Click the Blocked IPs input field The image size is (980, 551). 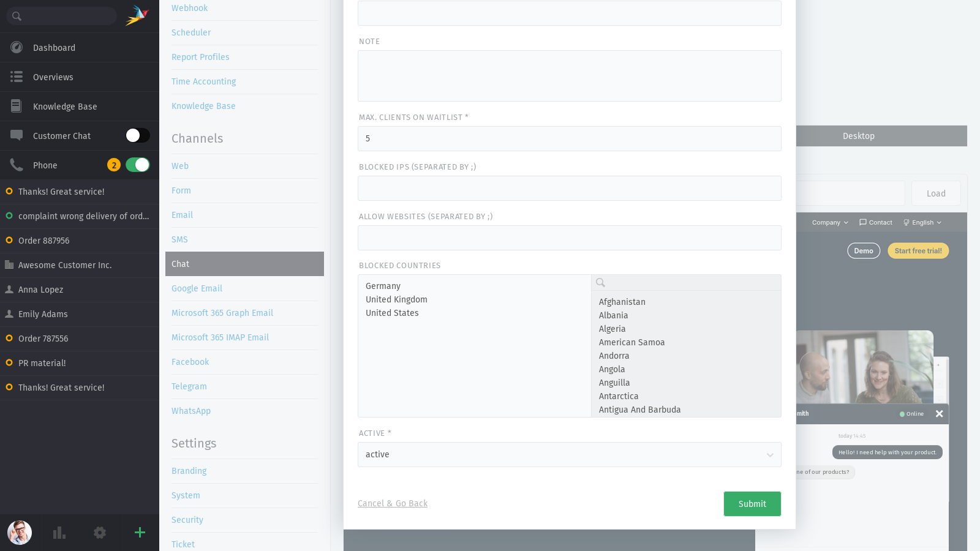[x=570, y=188]
